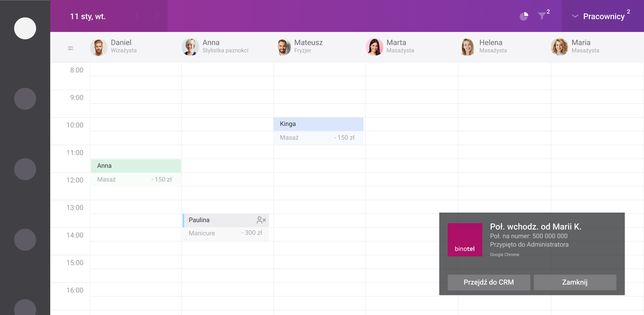Click the 11 sty, wt. date label
This screenshot has height=315, width=644.
88,17
